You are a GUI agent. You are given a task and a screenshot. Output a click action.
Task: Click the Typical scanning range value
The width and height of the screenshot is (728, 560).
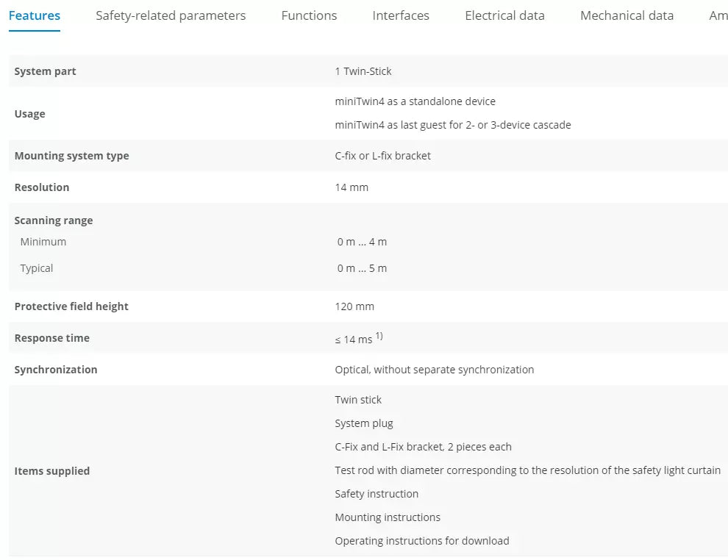tap(362, 268)
